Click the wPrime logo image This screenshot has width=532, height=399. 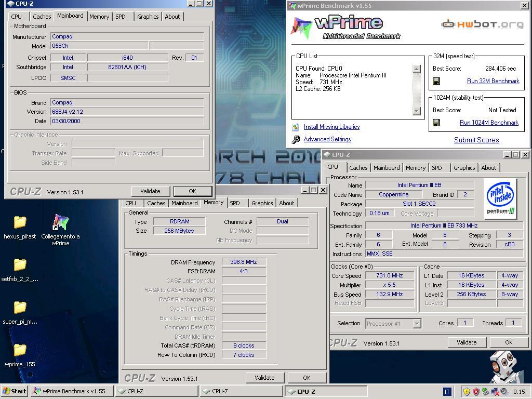coord(346,27)
